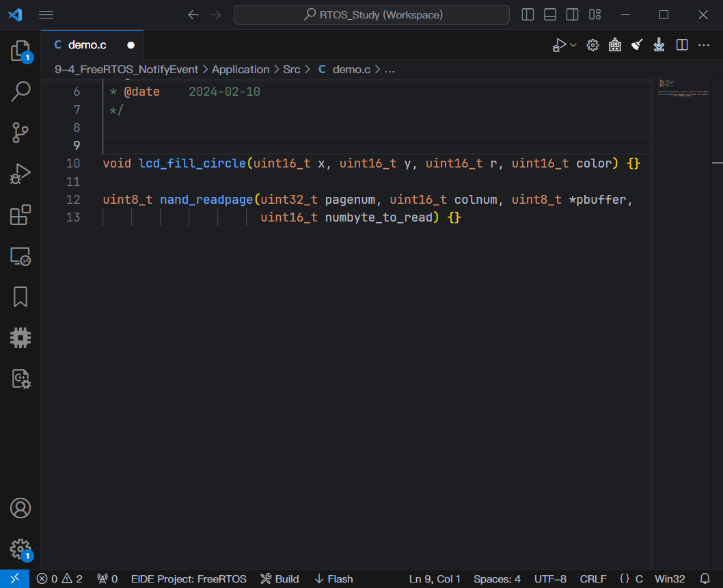723x588 pixels.
Task: Open the hamburger menu
Action: pyautogui.click(x=46, y=14)
